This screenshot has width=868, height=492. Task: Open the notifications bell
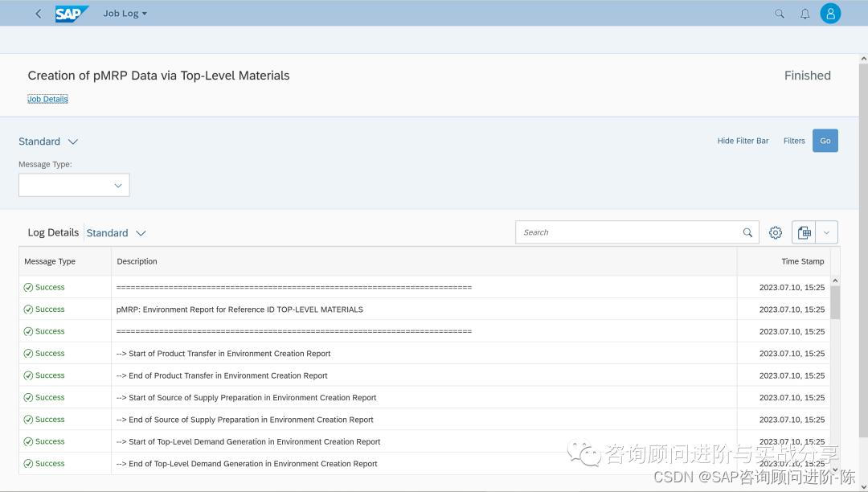[805, 14]
